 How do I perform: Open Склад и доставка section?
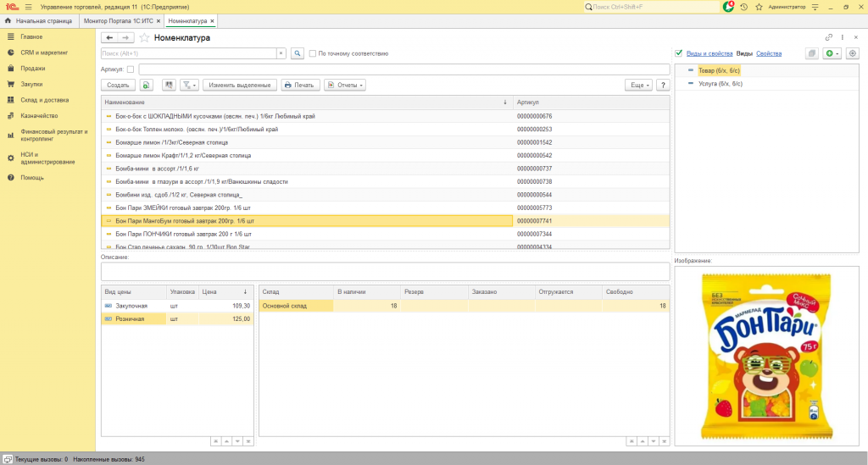[45, 100]
